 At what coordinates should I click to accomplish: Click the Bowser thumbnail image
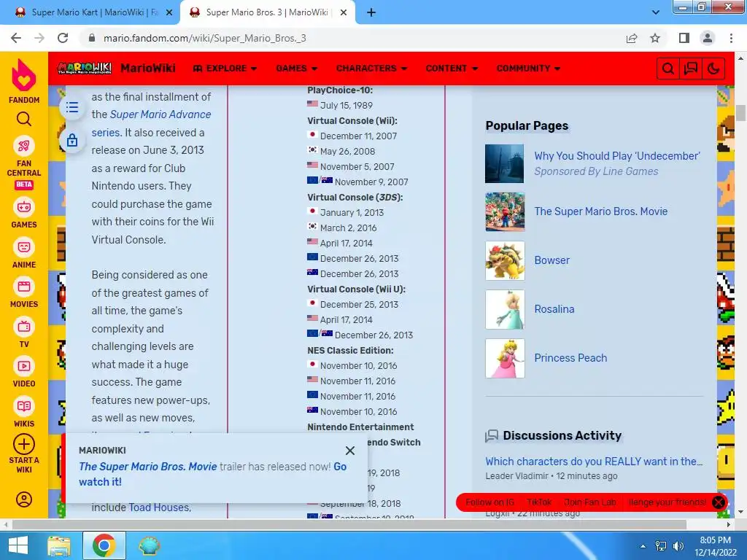(x=505, y=260)
